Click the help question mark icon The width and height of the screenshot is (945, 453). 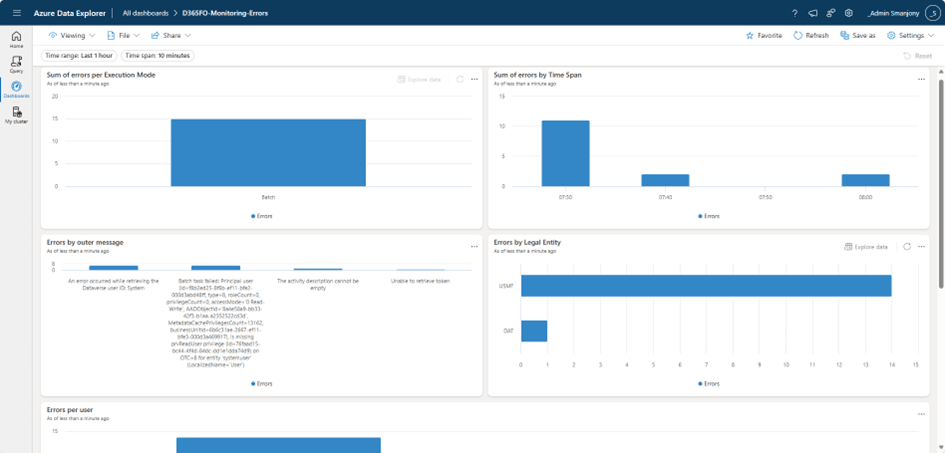[x=795, y=13]
